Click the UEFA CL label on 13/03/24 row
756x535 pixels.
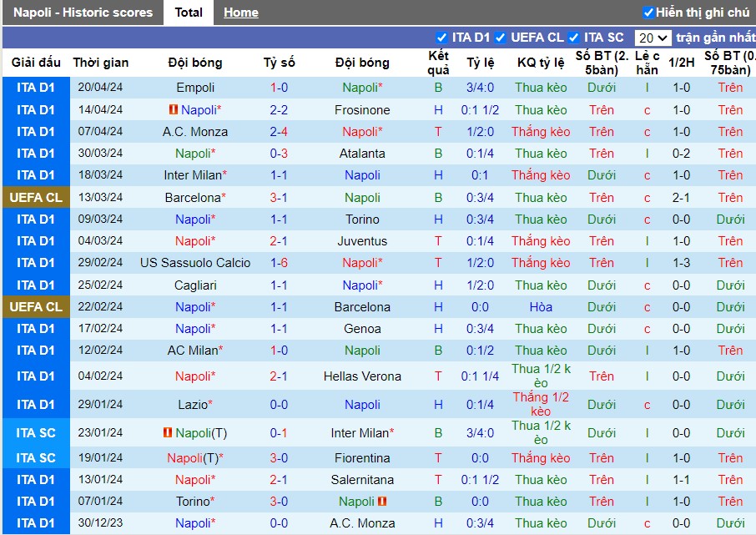pos(36,198)
